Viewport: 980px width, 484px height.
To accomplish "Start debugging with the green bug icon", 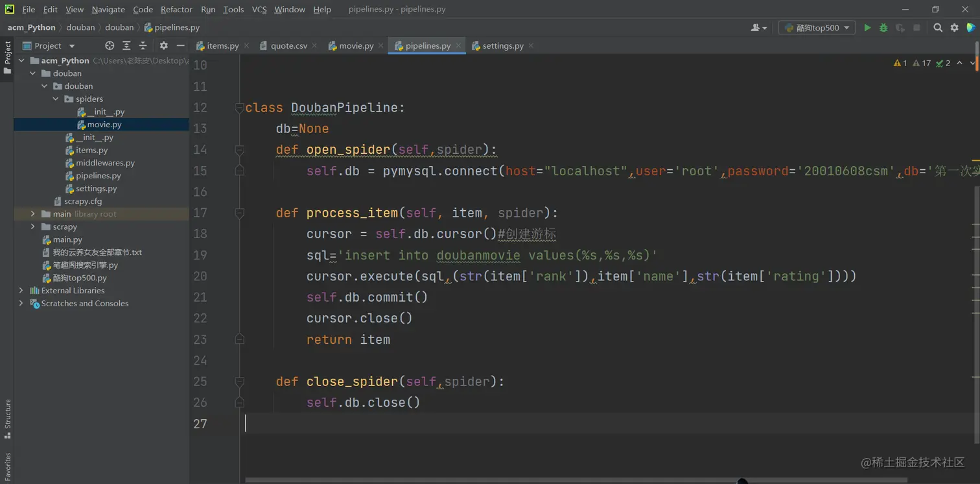I will point(883,28).
